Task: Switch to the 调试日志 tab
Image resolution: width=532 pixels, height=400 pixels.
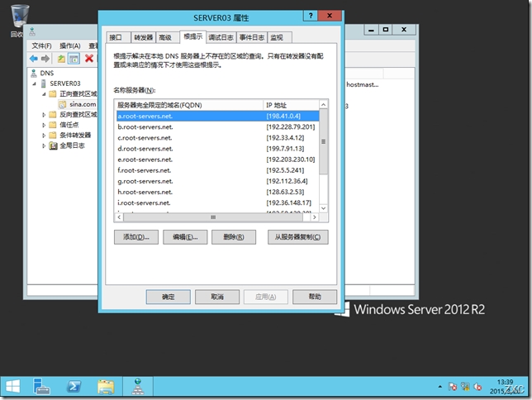Action: [221, 37]
